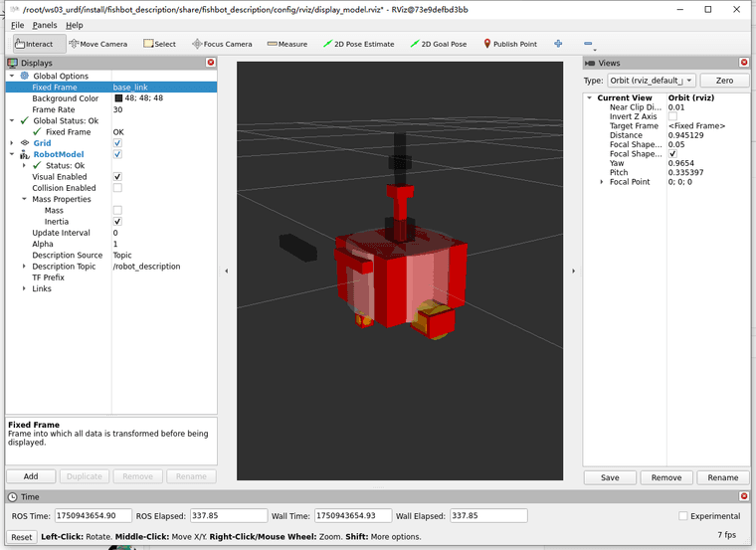Expand the Focal Point node
The image size is (756, 550).
[x=601, y=182]
